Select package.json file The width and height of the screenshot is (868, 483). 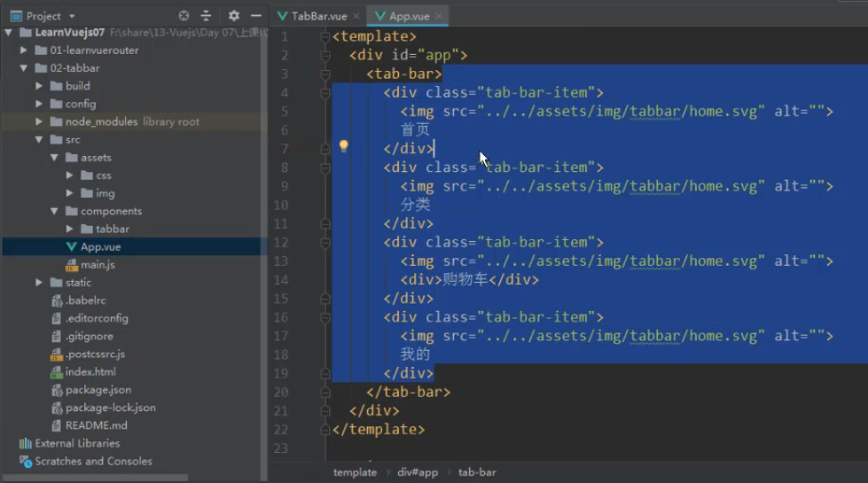click(98, 389)
